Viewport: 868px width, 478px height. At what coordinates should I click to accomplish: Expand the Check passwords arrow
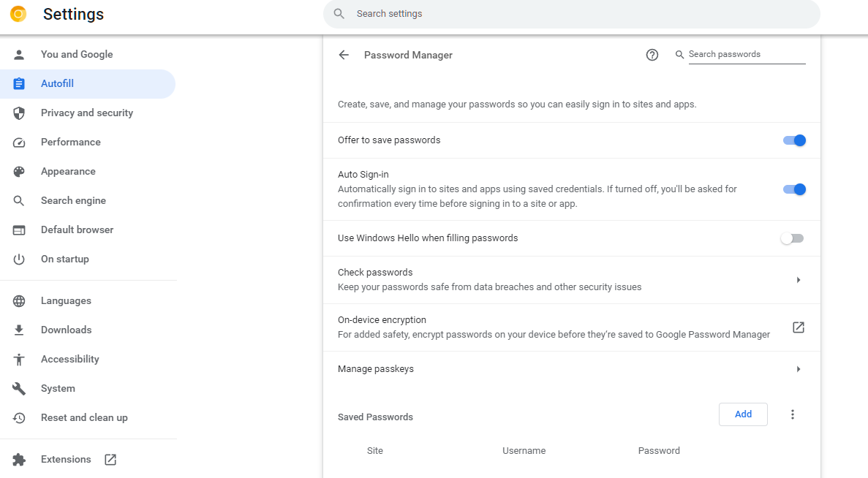coord(799,280)
